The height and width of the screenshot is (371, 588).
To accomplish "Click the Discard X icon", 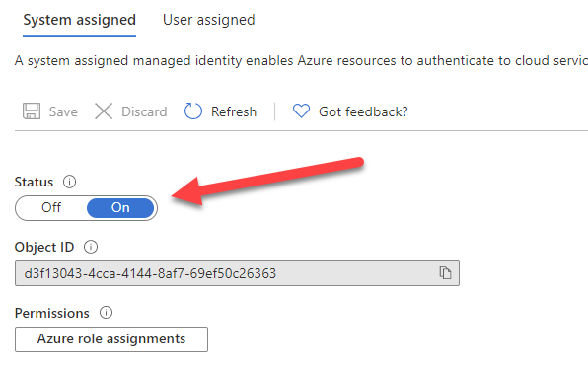I will click(x=104, y=111).
